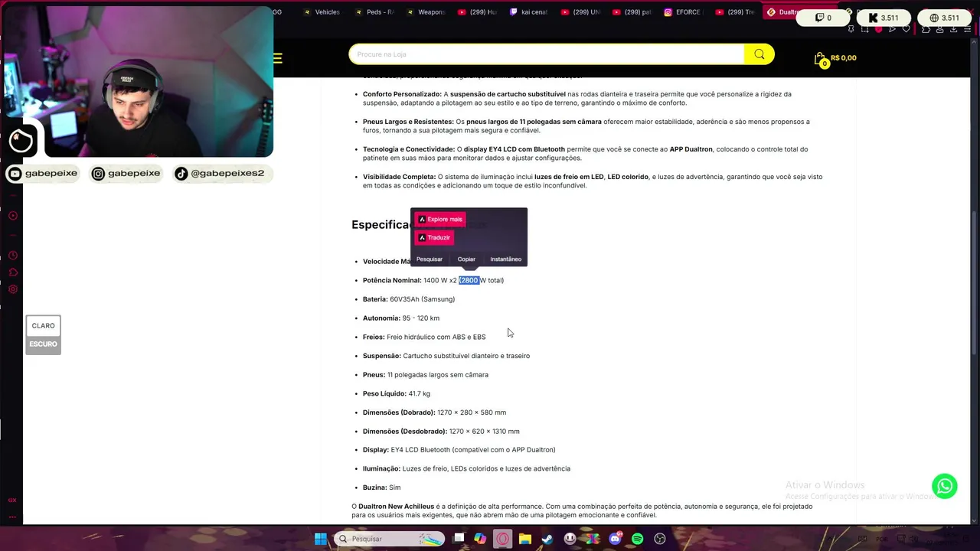Switch to the Vehicles browser tab
The height and width of the screenshot is (551, 980).
pyautogui.click(x=322, y=12)
